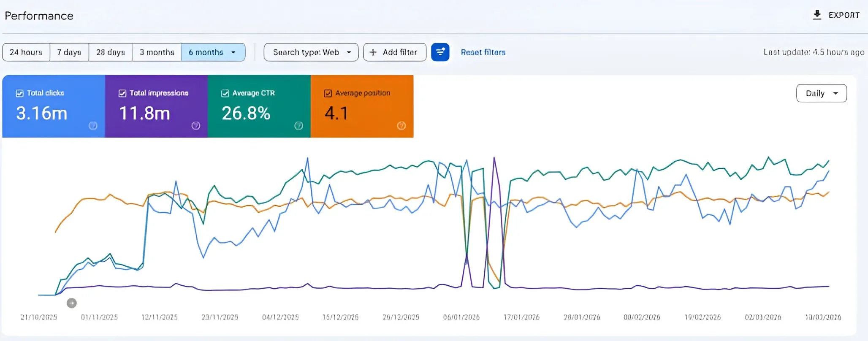868x341 pixels.
Task: Select the 28 days range tab
Action: [111, 52]
